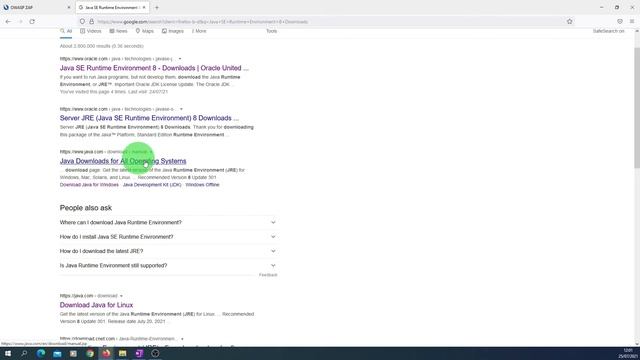Image resolution: width=640 pixels, height=360 pixels.
Task: Open the More search filters menu
Action: [199, 31]
